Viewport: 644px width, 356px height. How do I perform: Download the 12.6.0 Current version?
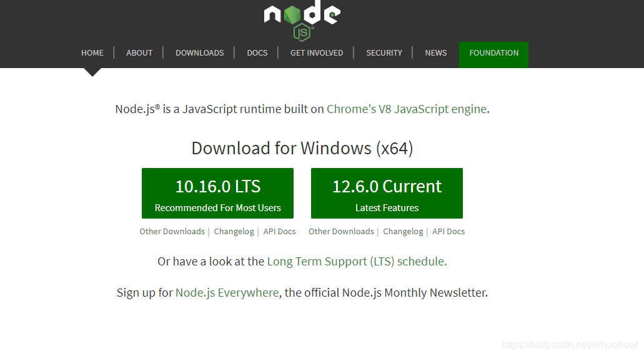[387, 193]
